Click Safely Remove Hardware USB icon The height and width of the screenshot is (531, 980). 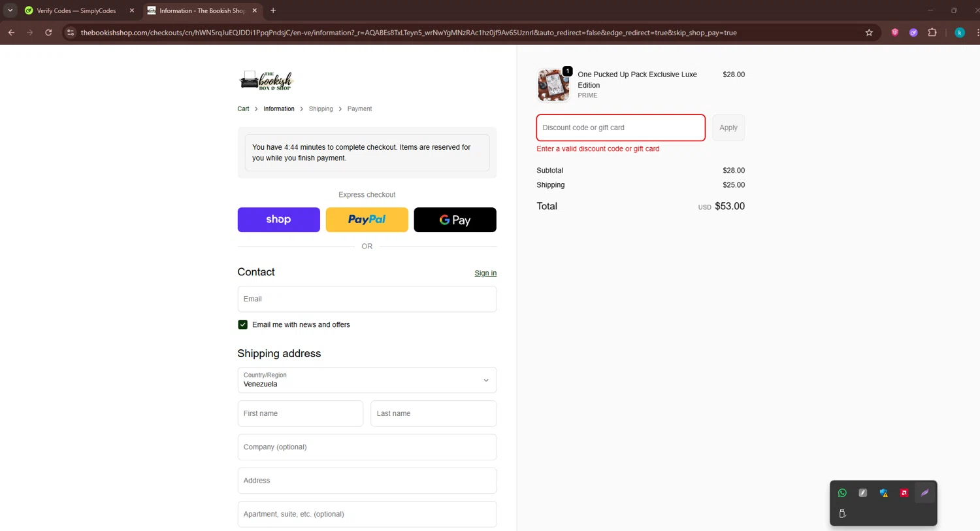(842, 513)
